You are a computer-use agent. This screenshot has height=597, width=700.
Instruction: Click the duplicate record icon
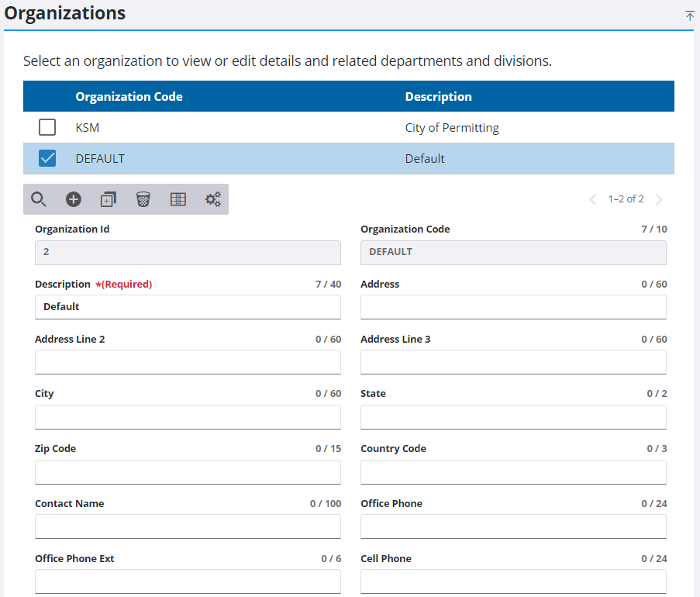click(109, 199)
